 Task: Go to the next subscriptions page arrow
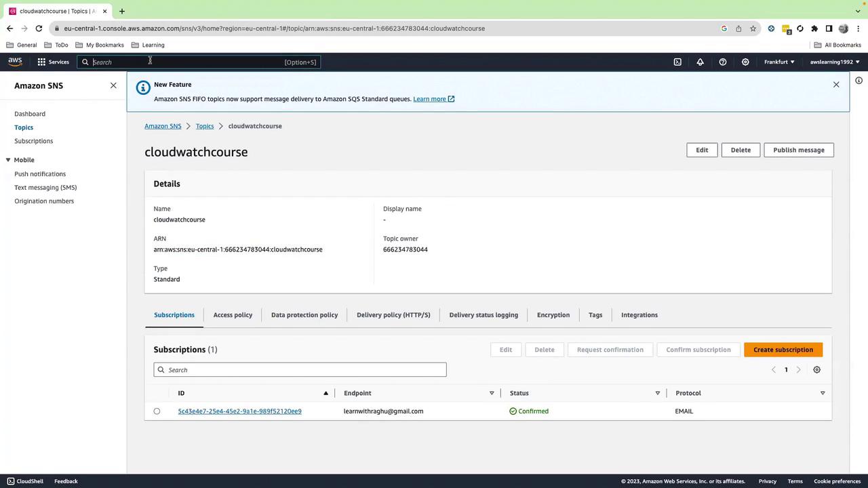[x=798, y=370]
